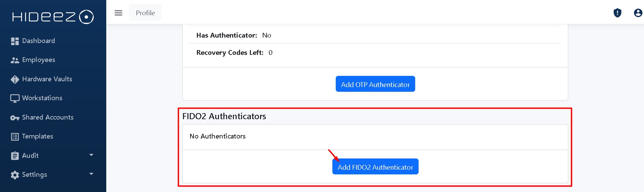Screen dimensions: 644x192
Task: Select the Profile tab
Action: pos(145,13)
